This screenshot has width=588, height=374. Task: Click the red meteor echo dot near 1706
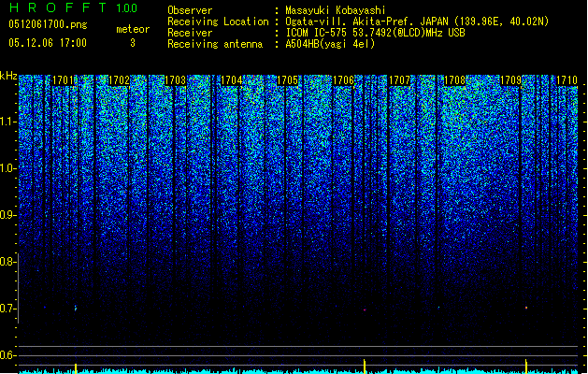click(365, 309)
